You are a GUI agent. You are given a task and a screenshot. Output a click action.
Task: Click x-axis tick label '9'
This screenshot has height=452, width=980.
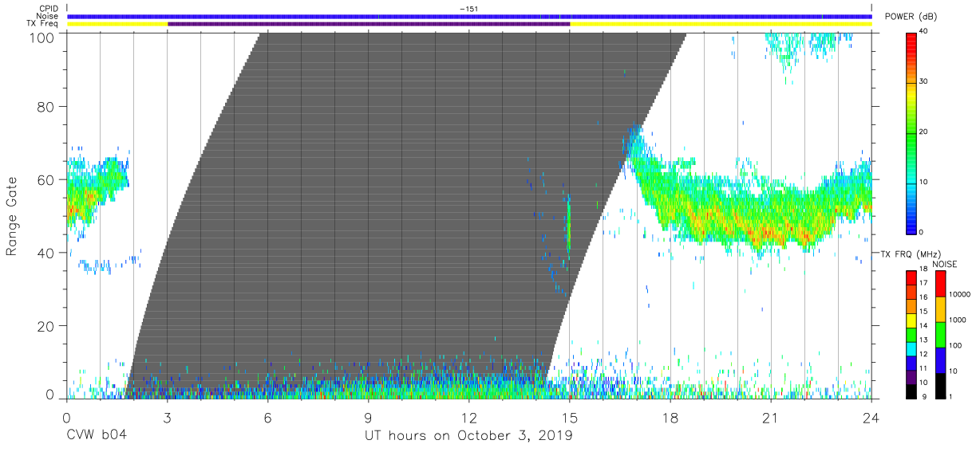(x=369, y=417)
